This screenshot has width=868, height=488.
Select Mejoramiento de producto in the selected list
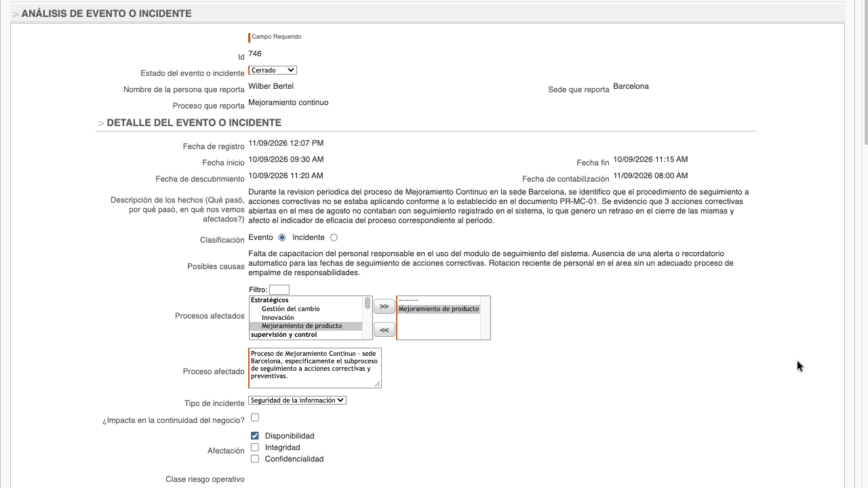pos(439,309)
